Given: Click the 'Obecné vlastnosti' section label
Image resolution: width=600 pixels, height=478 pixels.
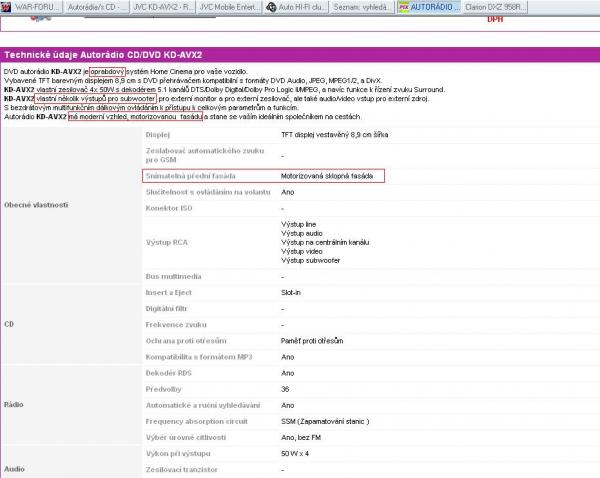Looking at the screenshot, I should pos(35,204).
